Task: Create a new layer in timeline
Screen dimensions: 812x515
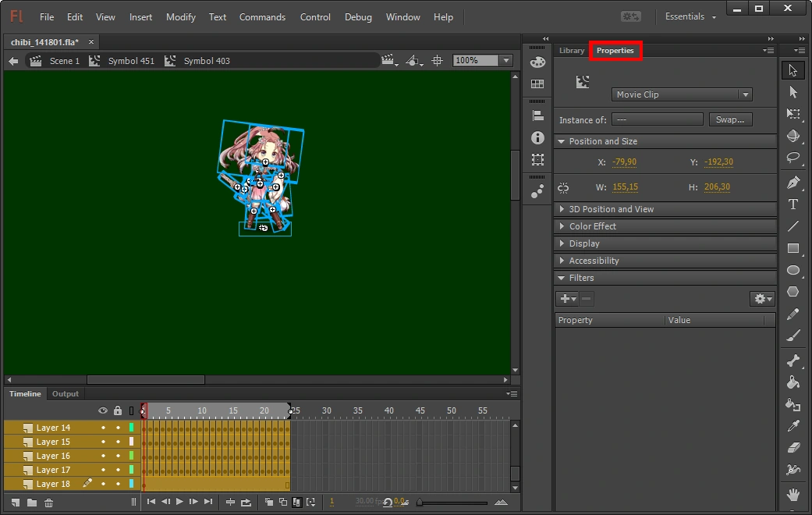Action: point(17,503)
